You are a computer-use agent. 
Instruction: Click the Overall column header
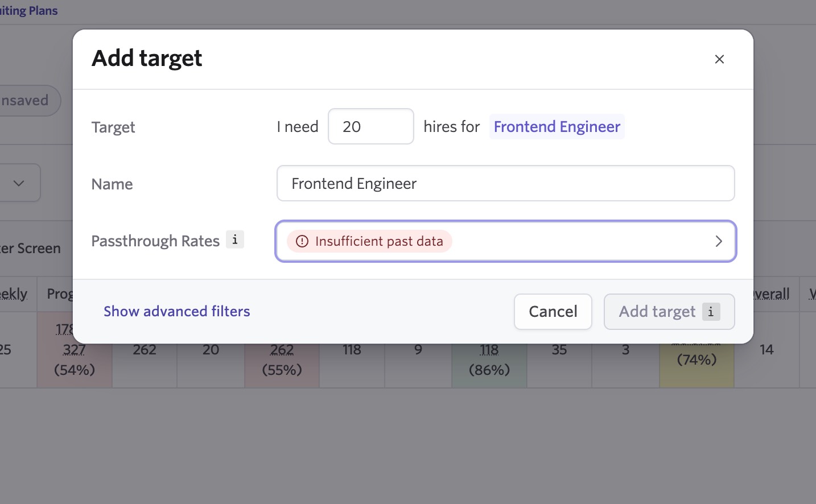772,294
